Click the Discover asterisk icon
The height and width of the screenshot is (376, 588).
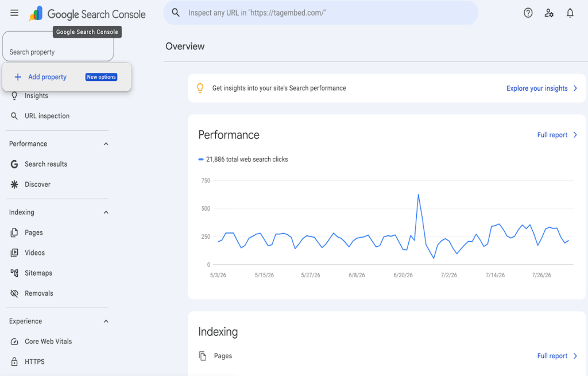tap(14, 184)
